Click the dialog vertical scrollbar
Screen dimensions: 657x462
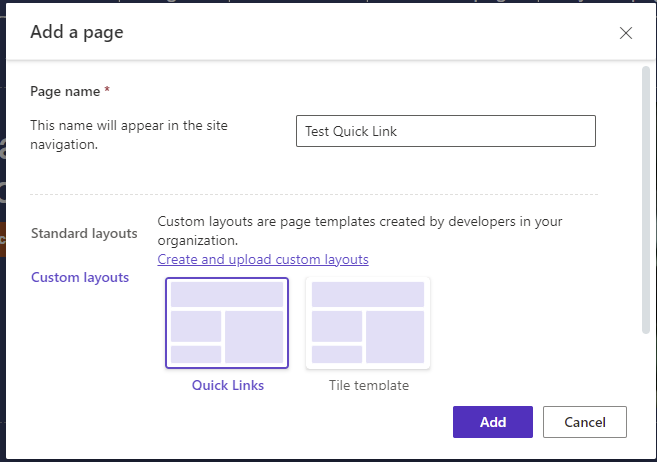pyautogui.click(x=646, y=200)
